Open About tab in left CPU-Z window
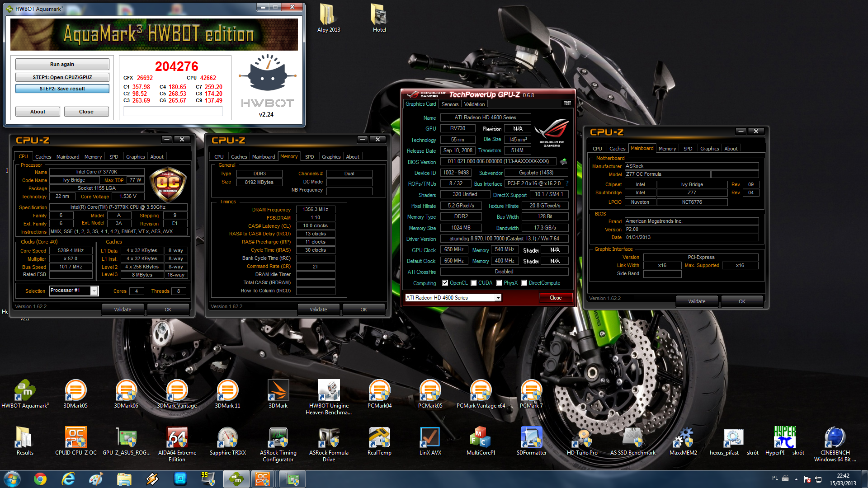Screen dimensions: 868x488 point(157,157)
